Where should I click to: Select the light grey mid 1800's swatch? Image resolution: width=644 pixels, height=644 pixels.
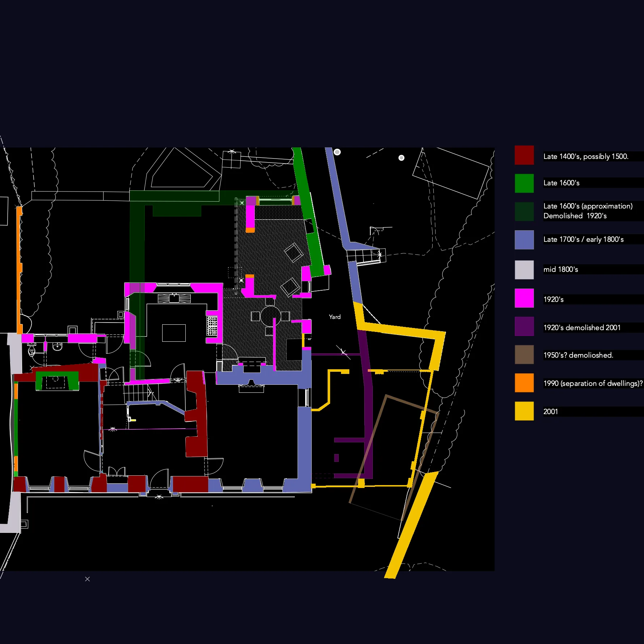(524, 270)
